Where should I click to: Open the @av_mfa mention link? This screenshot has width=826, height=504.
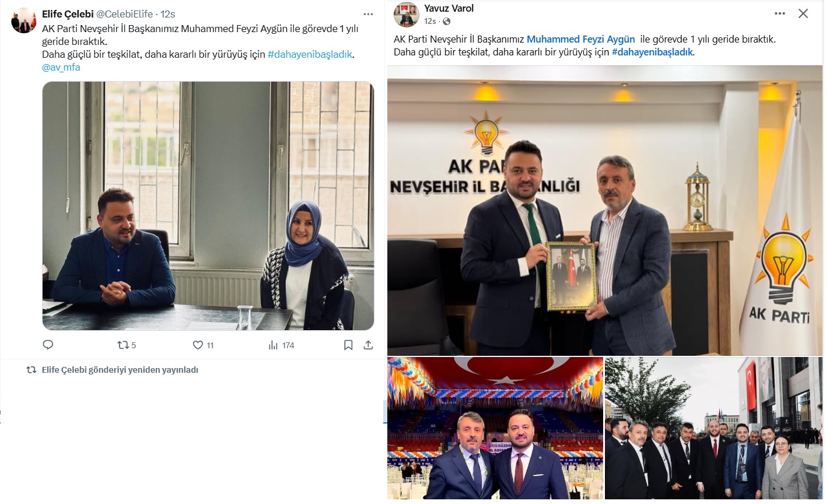(61, 67)
